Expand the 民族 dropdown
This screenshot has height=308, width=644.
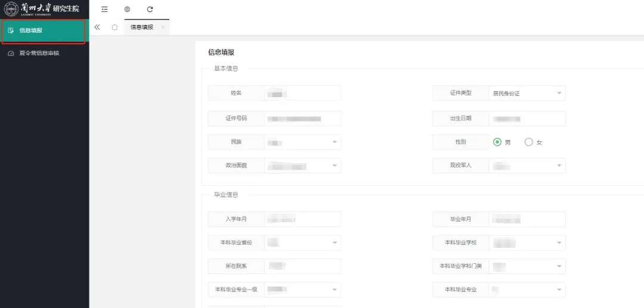coord(302,142)
